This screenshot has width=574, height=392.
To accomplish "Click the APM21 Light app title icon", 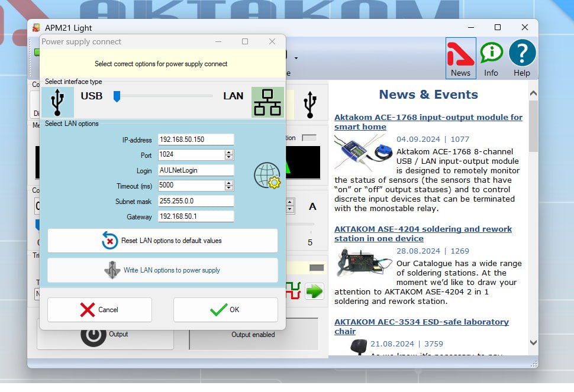I will 36,28.
